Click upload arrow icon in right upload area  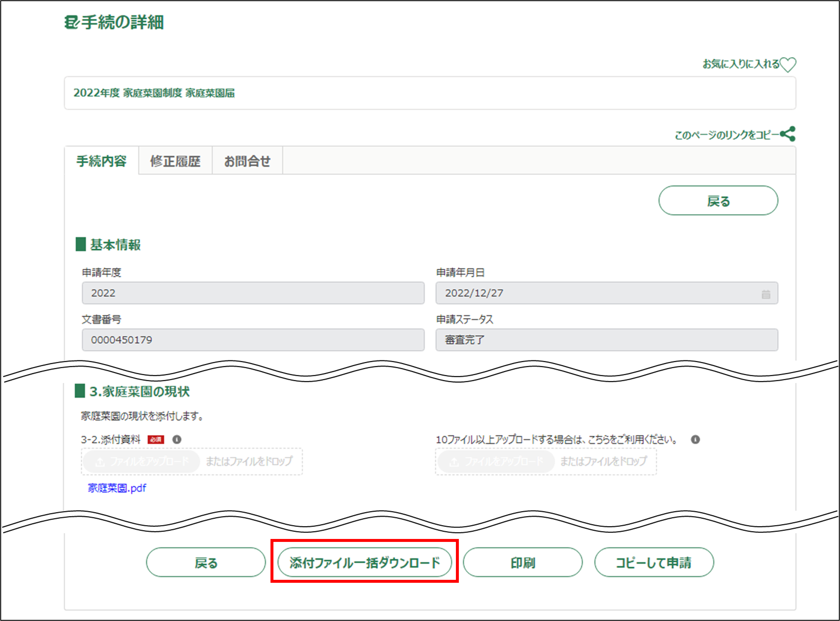coord(454,462)
